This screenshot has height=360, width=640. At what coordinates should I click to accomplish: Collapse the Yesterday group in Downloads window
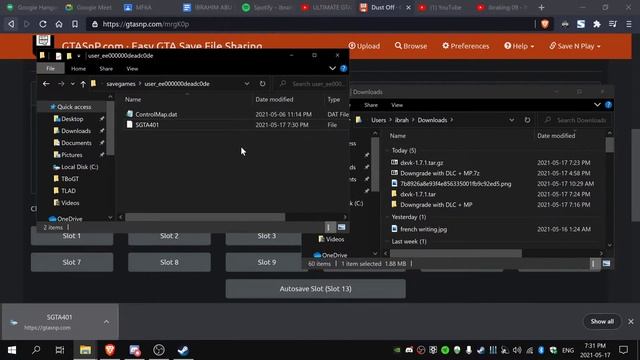(387, 217)
